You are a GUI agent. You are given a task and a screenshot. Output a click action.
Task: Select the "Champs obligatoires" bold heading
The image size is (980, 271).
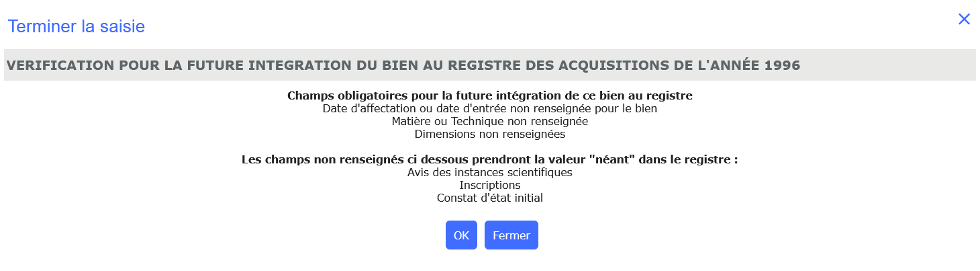[489, 95]
